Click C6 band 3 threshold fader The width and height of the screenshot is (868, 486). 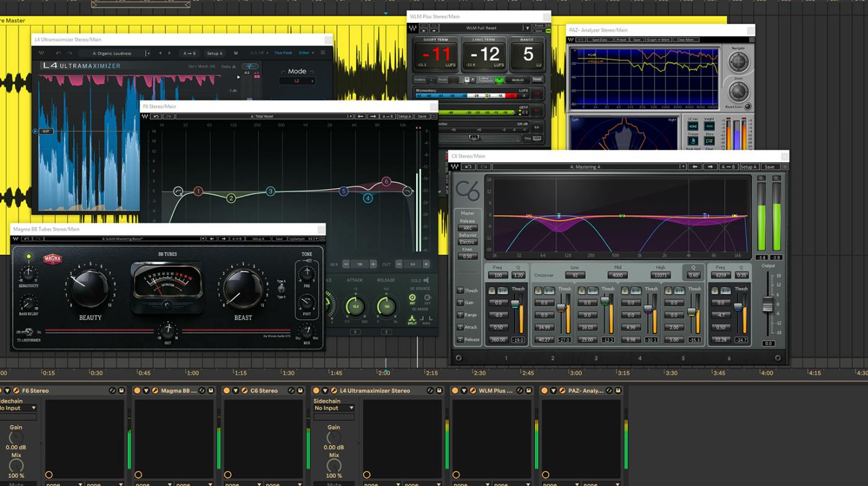(x=605, y=301)
